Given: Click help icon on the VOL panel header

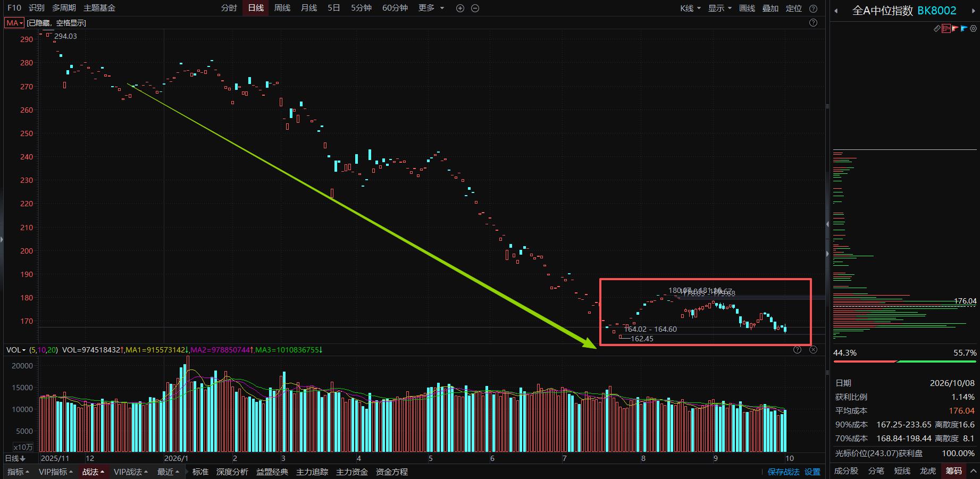Looking at the screenshot, I should [797, 349].
